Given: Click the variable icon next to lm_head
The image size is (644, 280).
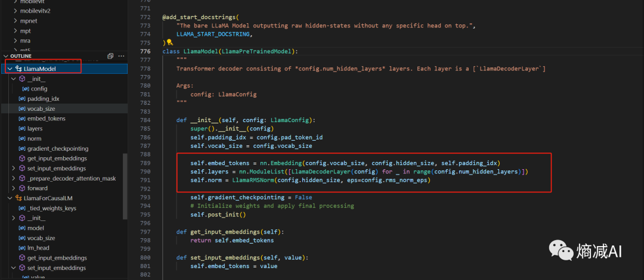Looking at the screenshot, I should pyautogui.click(x=22, y=248).
